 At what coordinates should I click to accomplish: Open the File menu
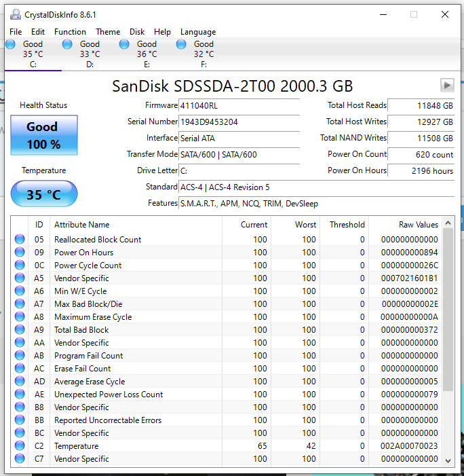pyautogui.click(x=16, y=32)
